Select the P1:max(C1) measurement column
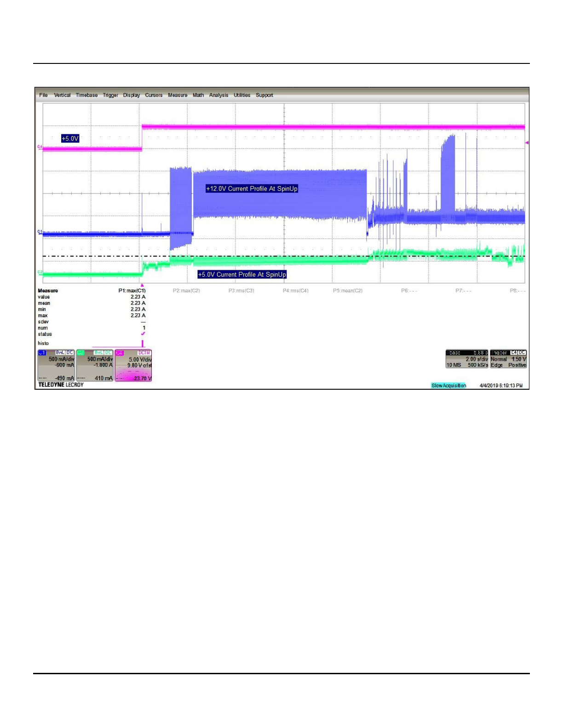This screenshot has height=728, width=563. point(132,291)
